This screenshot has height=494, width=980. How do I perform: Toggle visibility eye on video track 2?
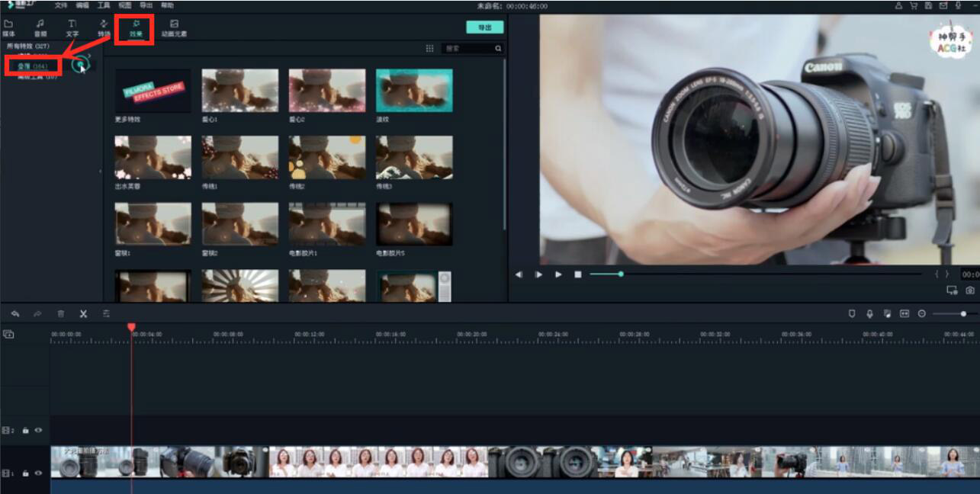click(38, 431)
